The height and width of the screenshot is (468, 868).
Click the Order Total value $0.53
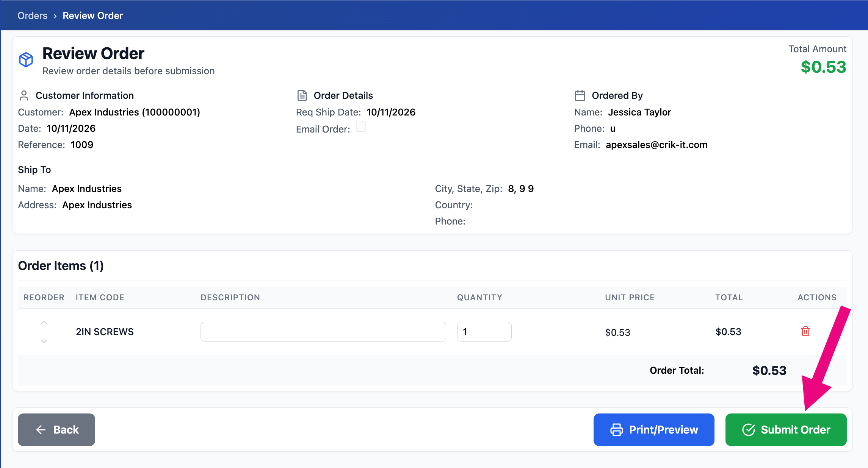pyautogui.click(x=769, y=370)
